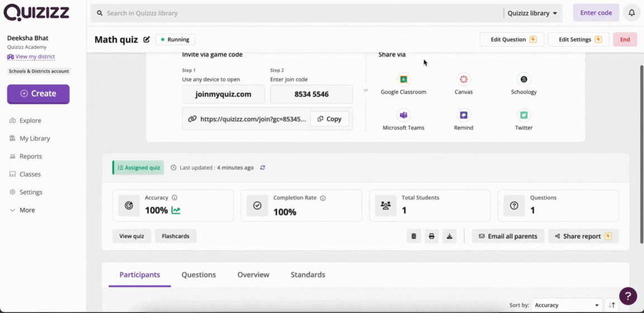Click Email all parents button
This screenshot has height=313, width=644.
point(508,236)
